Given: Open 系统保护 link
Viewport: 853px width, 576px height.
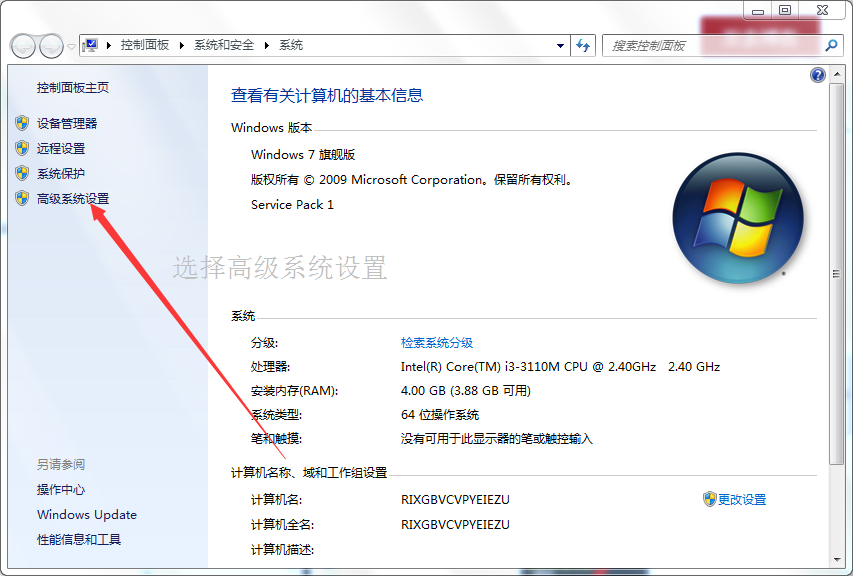Looking at the screenshot, I should pos(61,174).
